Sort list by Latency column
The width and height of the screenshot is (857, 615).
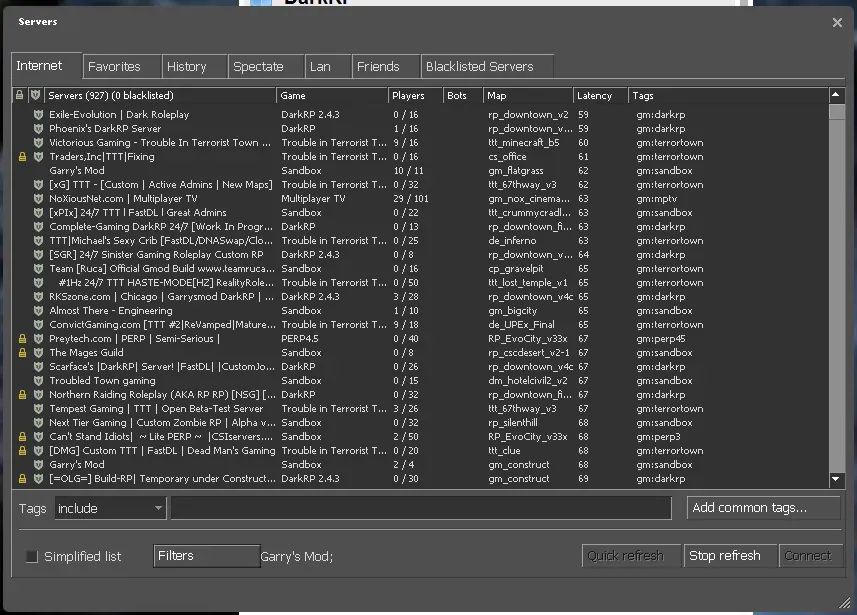tap(600, 95)
